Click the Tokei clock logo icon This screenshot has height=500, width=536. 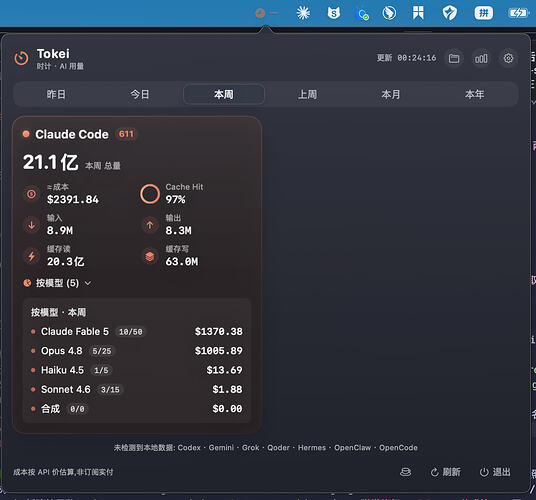(21, 58)
